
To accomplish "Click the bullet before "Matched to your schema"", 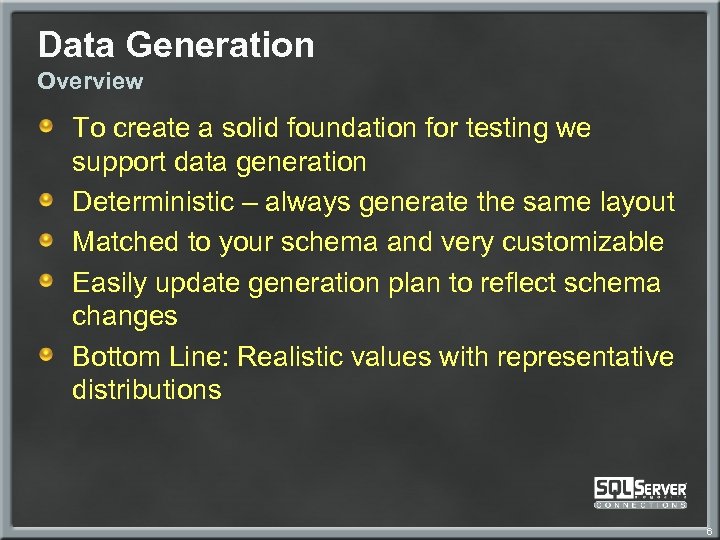I will [46, 240].
